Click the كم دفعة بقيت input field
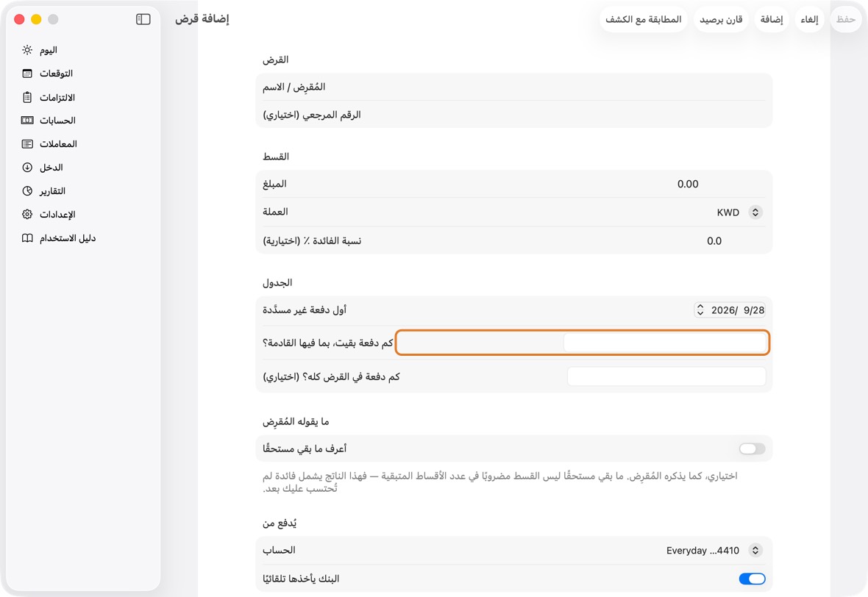This screenshot has width=868, height=597. point(665,343)
